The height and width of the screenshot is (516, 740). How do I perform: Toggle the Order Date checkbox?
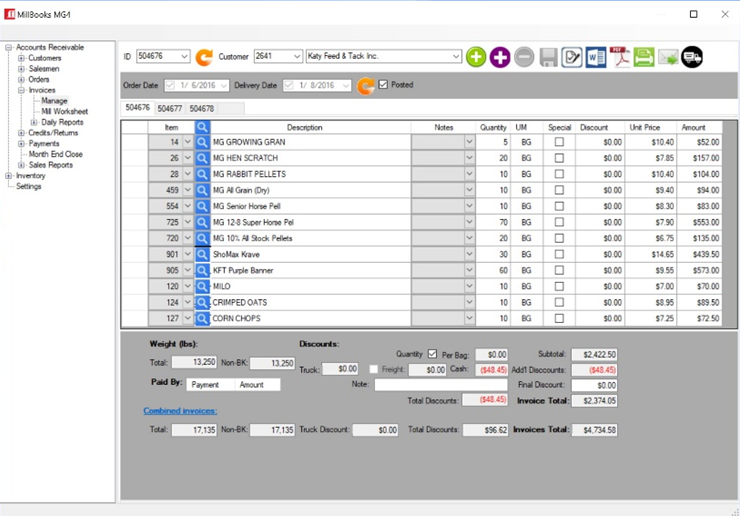pyautogui.click(x=170, y=85)
